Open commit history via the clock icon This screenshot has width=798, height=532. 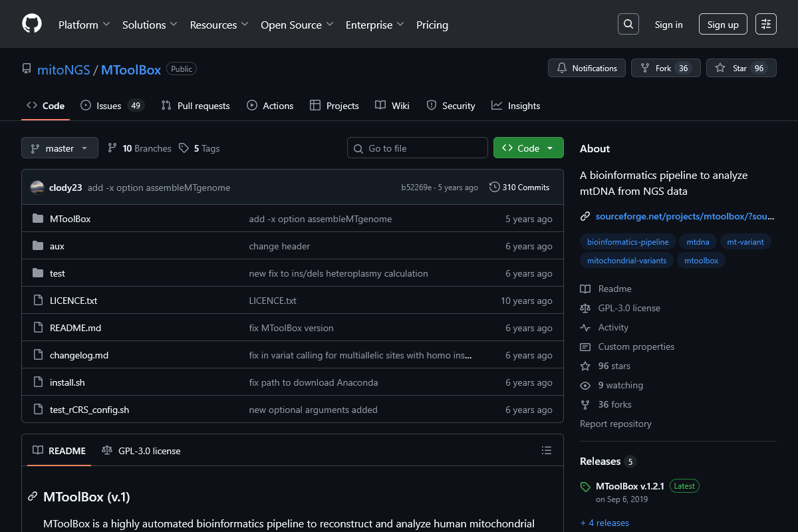pos(494,187)
